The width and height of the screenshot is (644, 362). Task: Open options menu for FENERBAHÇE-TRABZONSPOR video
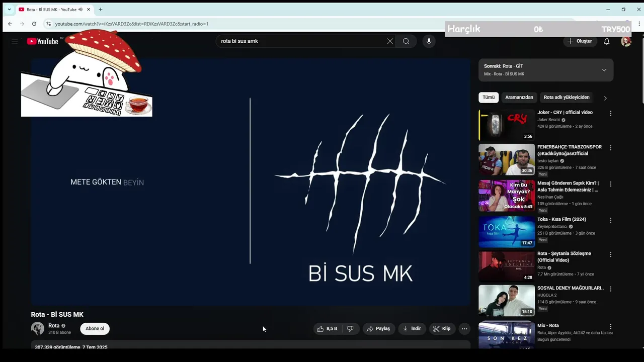pos(611,148)
